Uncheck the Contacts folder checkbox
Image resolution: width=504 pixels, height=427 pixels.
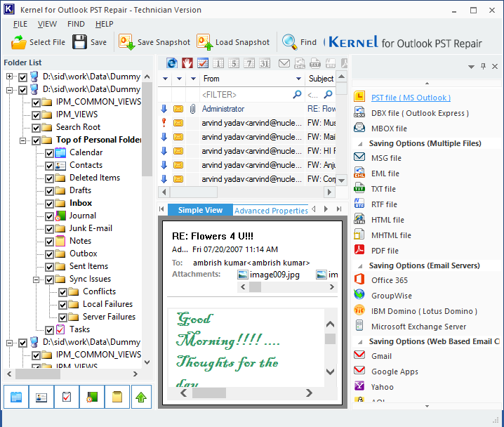[x=49, y=166]
